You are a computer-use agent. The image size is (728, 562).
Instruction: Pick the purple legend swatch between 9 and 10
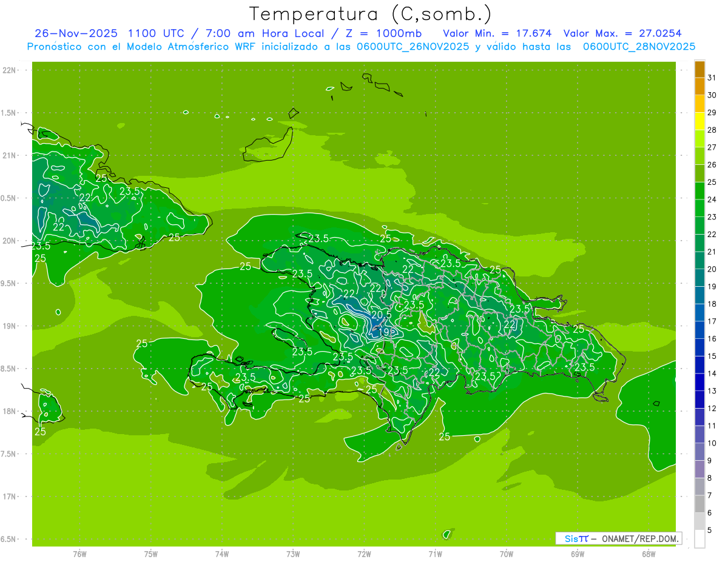(x=699, y=452)
